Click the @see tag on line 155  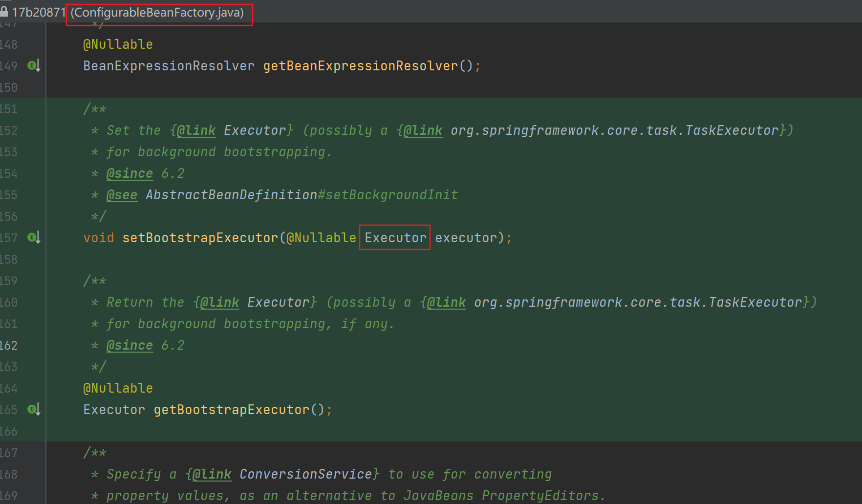coord(122,195)
